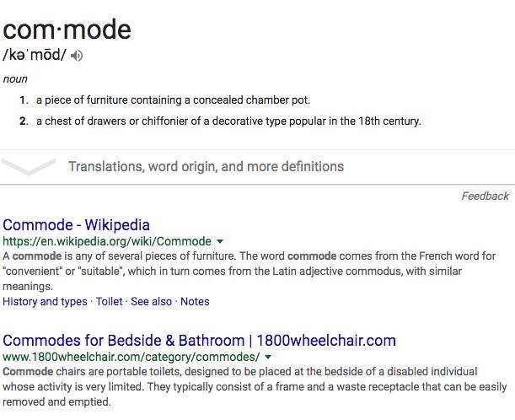Click the com·mode headword

pyautogui.click(x=67, y=30)
